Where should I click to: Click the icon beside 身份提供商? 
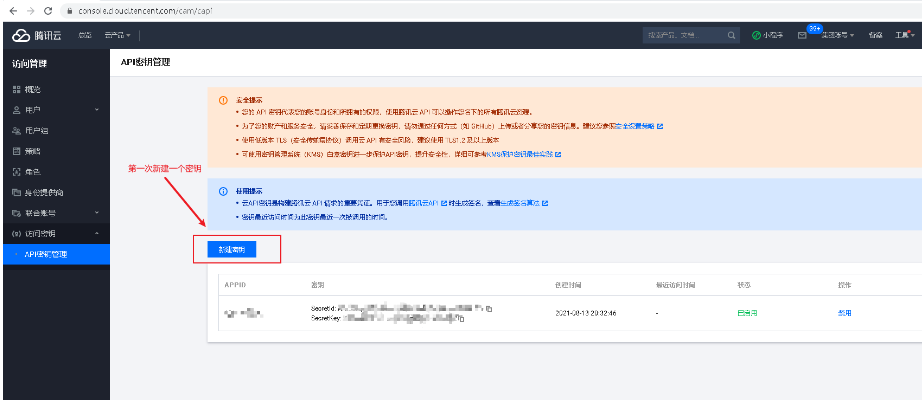(x=16, y=192)
